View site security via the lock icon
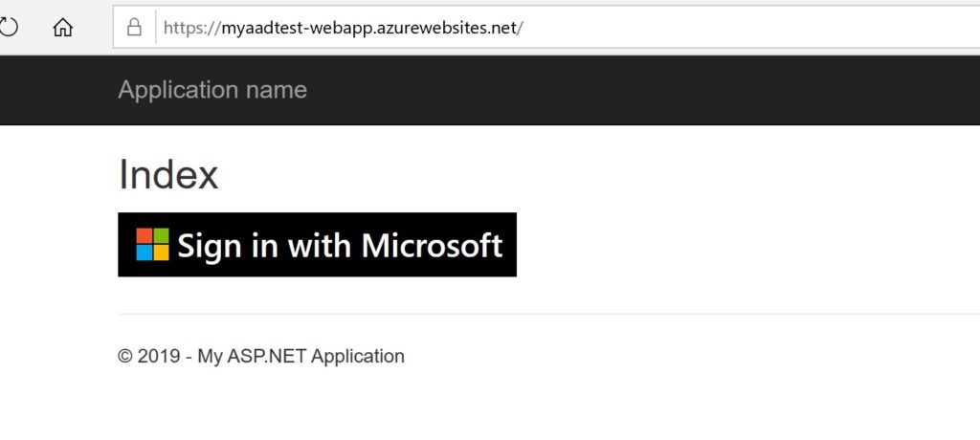Screen dimensions: 980x440 pyautogui.click(x=135, y=27)
